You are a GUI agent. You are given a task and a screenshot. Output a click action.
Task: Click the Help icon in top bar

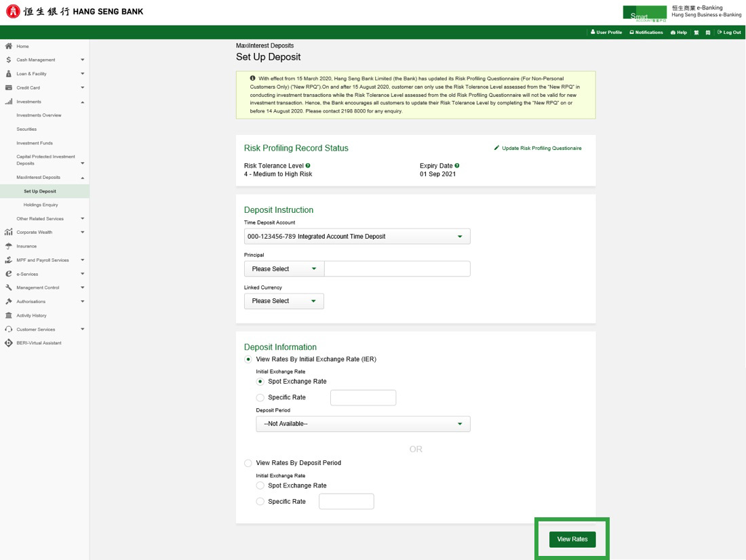[673, 33]
